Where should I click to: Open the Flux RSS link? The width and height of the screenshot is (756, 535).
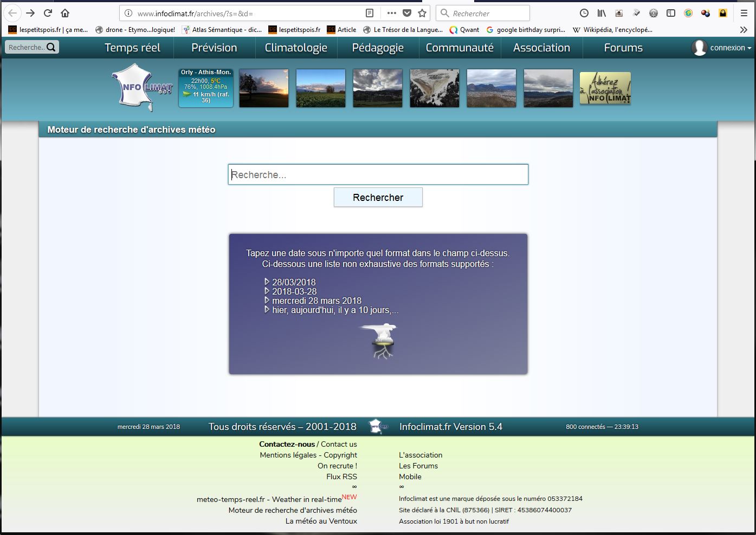[341, 477]
